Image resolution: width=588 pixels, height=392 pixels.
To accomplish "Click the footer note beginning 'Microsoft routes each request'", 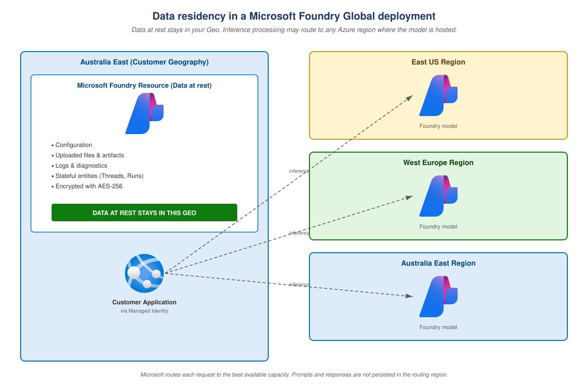I will (x=294, y=375).
